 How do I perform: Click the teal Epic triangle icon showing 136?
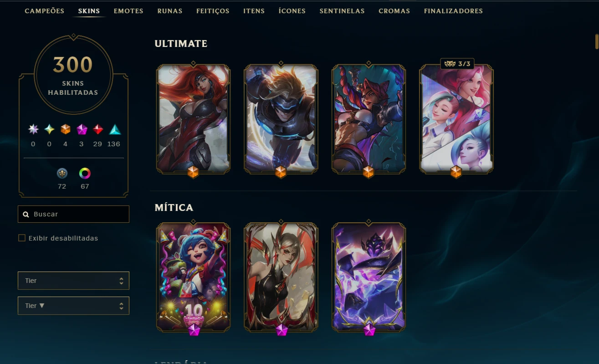coord(115,129)
